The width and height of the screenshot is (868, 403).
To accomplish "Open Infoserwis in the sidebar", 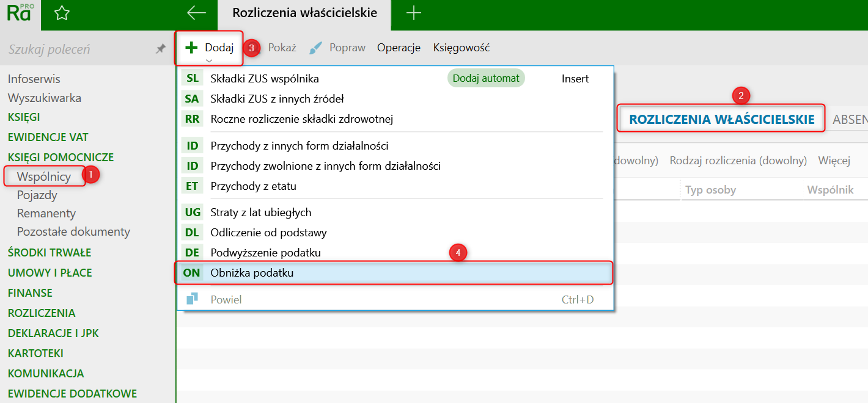I will pyautogui.click(x=34, y=79).
